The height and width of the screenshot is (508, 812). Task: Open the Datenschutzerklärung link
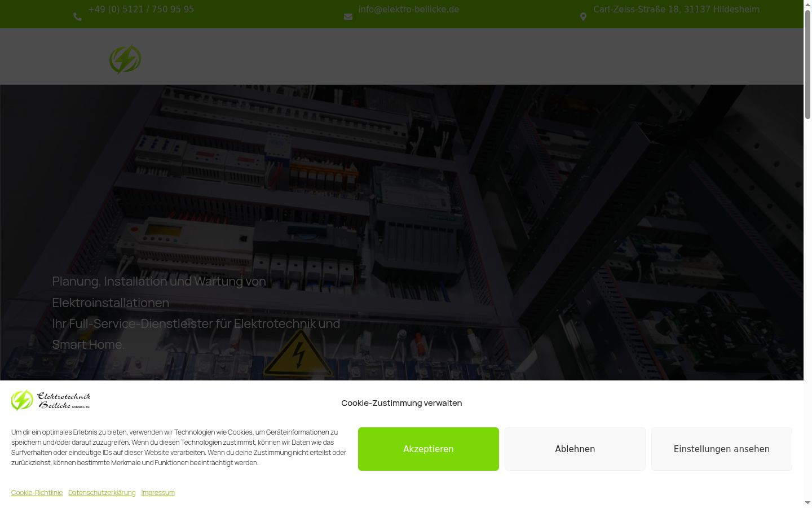[x=102, y=493]
